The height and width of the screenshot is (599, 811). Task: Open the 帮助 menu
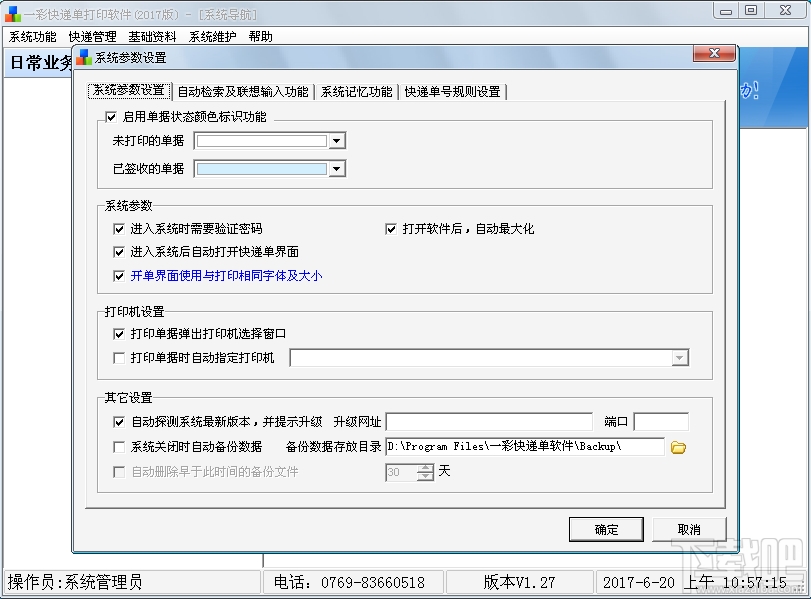pyautogui.click(x=261, y=37)
